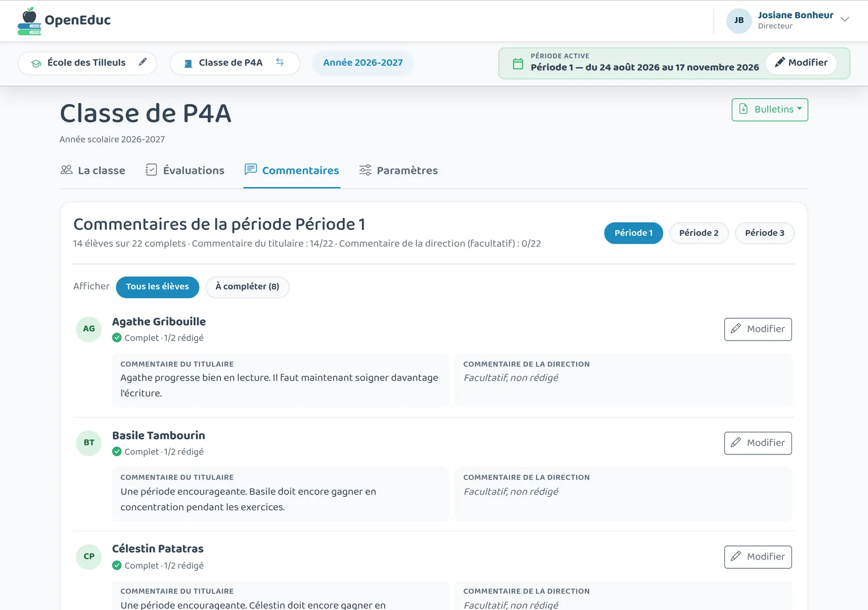Click Modifier in the active period banner
This screenshot has width=868, height=610.
tap(801, 63)
